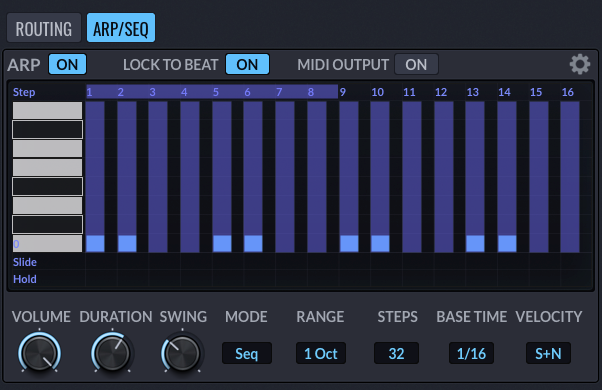Click the note block in step 13
The image size is (602, 390).
click(475, 243)
